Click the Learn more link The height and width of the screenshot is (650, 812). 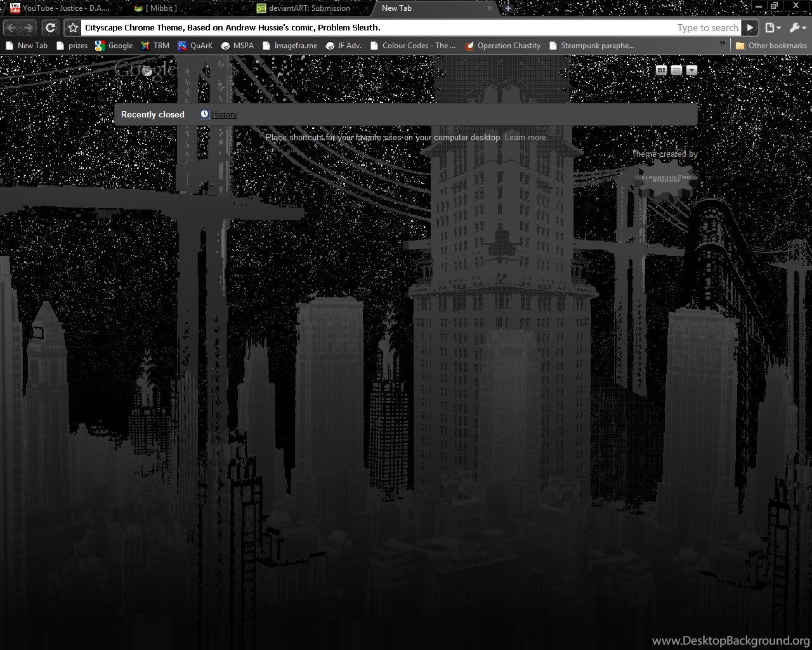point(525,138)
